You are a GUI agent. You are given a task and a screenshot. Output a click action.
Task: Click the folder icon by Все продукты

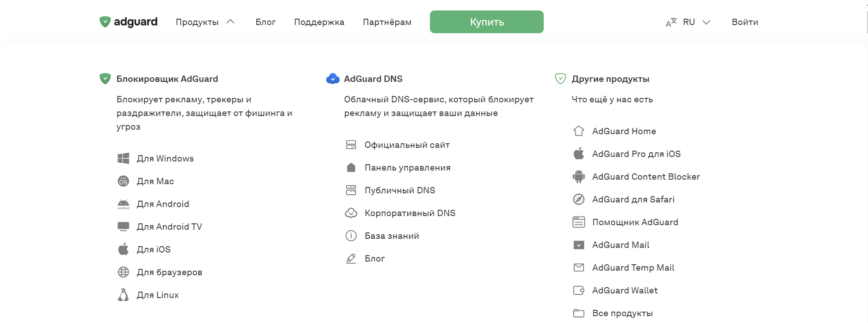tap(579, 313)
